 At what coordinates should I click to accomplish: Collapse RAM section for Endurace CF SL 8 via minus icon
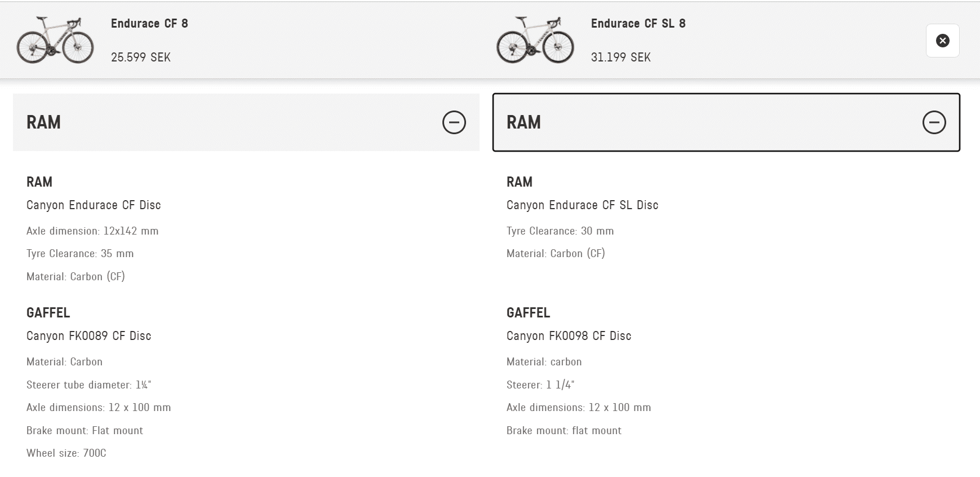tap(934, 122)
